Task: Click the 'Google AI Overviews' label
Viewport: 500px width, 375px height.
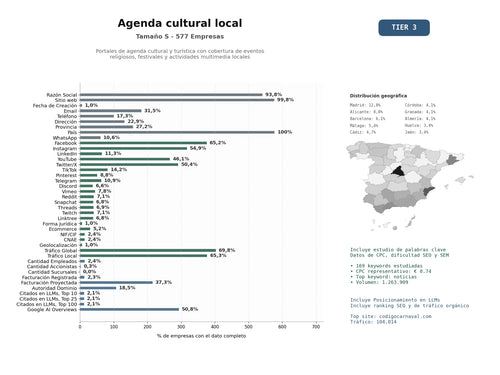Action: tap(52, 310)
